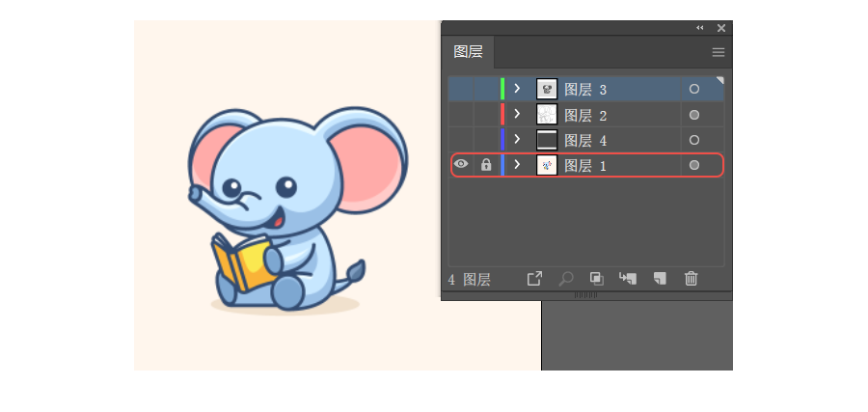Click the Collect for Export icon

(534, 279)
